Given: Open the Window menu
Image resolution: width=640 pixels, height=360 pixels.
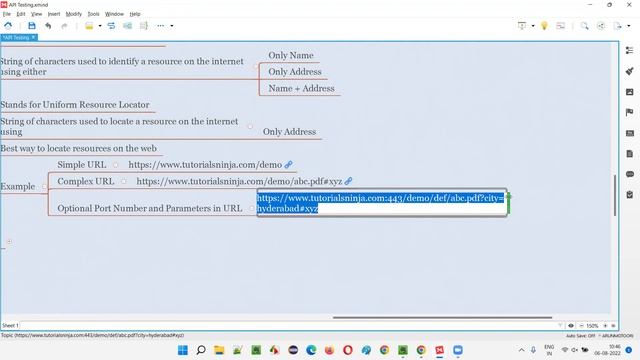Looking at the screenshot, I should point(114,14).
